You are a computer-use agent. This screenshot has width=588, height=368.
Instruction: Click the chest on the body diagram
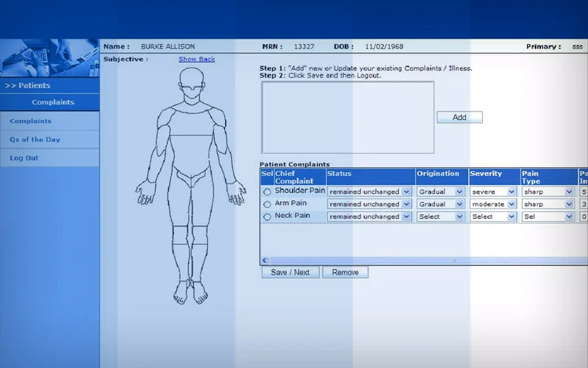(191, 122)
